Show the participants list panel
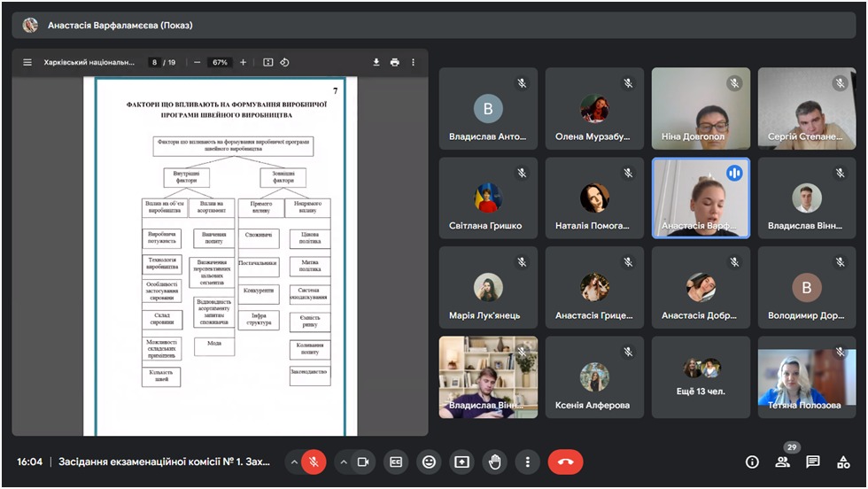The height and width of the screenshot is (489, 868). (782, 462)
